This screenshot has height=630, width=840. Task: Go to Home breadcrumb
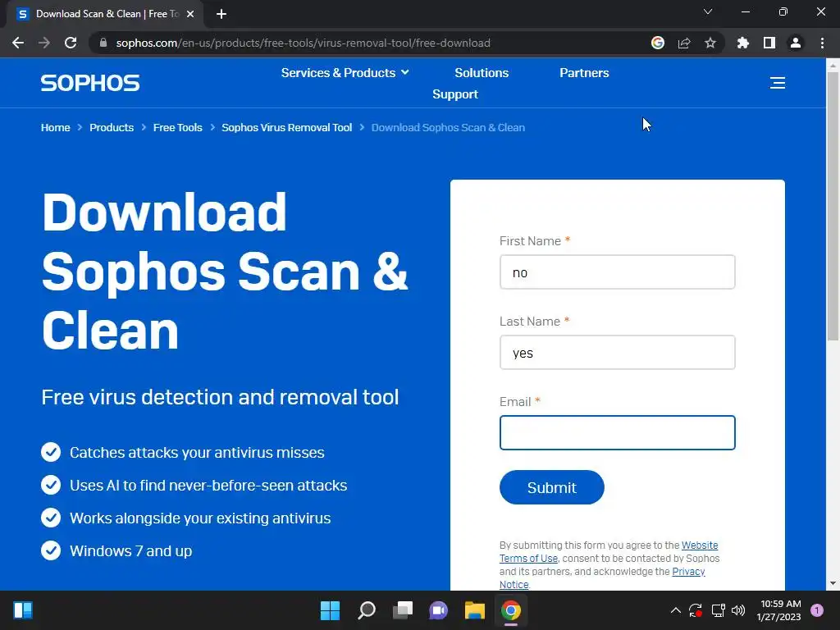click(x=56, y=127)
